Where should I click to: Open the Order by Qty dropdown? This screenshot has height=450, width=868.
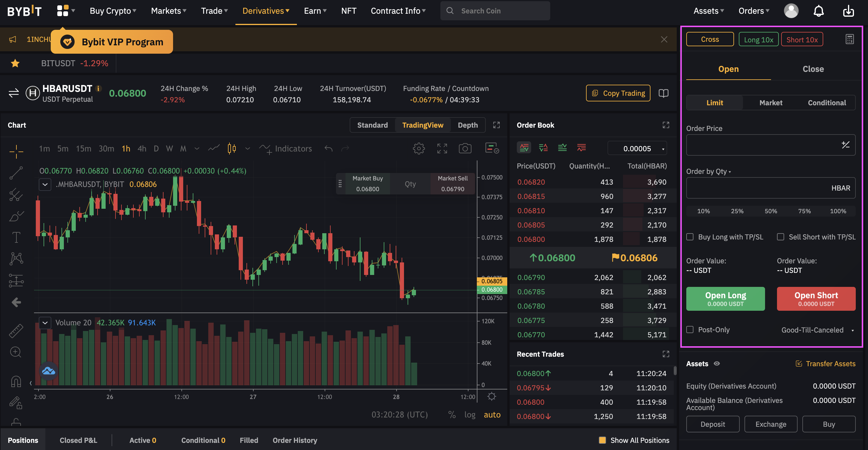click(709, 171)
